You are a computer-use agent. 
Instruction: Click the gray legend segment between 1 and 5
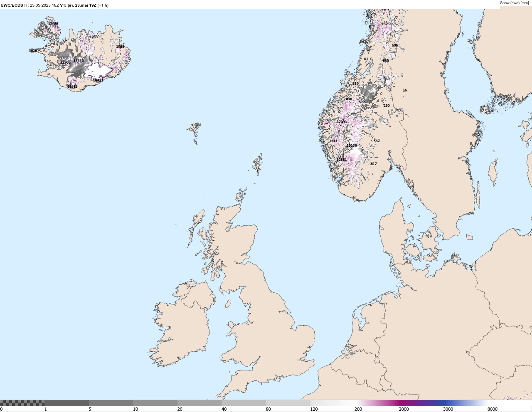click(66, 403)
